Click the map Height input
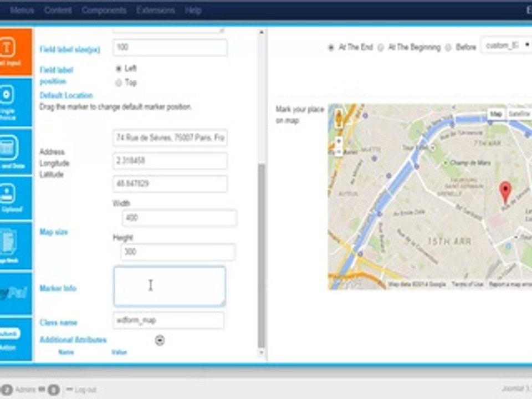This screenshot has width=532, height=399. click(178, 252)
